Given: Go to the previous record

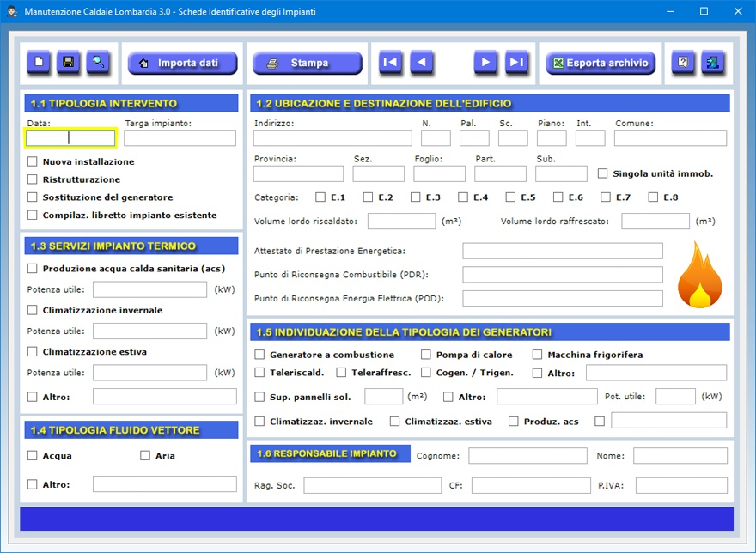Looking at the screenshot, I should click(422, 62).
